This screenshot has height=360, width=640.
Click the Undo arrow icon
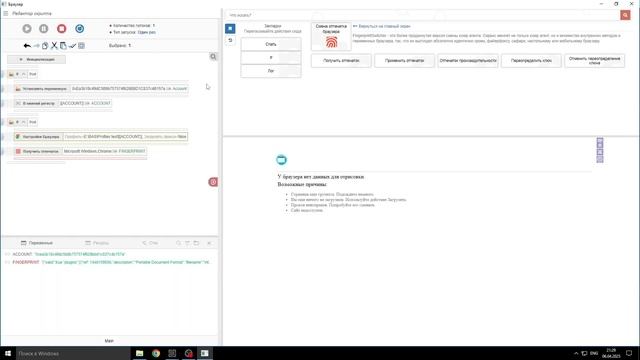coord(27,46)
